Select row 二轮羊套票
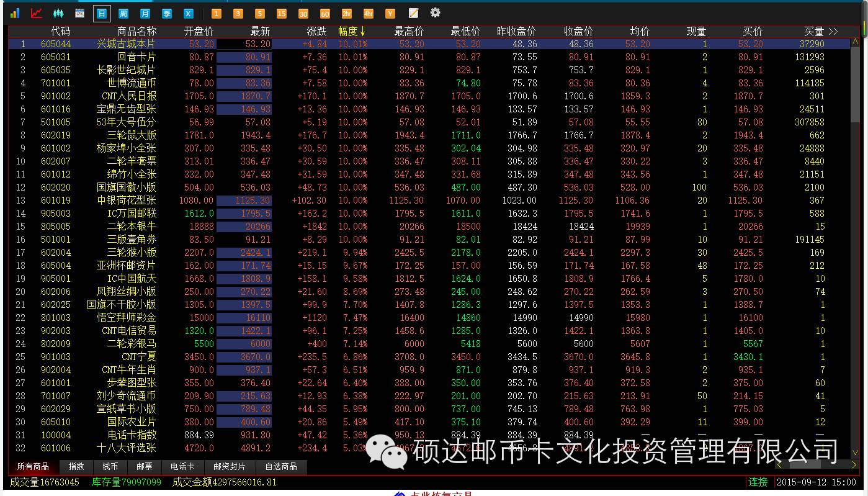Image resolution: width=868 pixels, height=496 pixels. click(429, 161)
